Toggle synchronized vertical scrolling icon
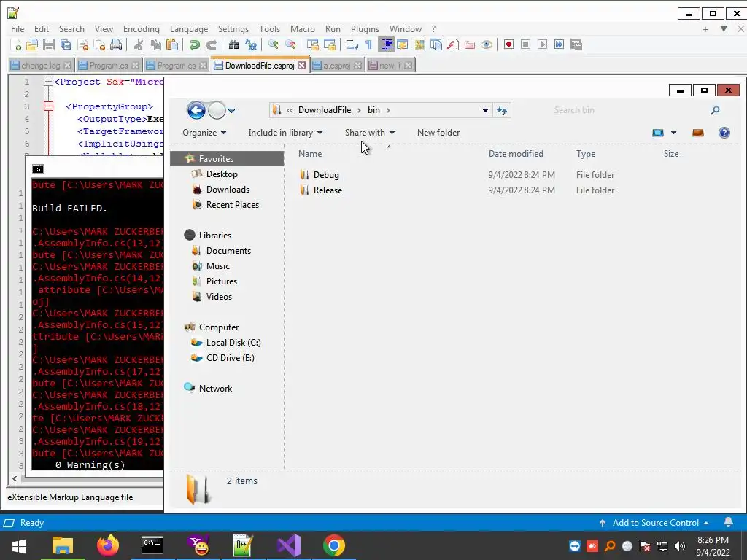Viewport: 747px width, 560px height. pyautogui.click(x=312, y=44)
